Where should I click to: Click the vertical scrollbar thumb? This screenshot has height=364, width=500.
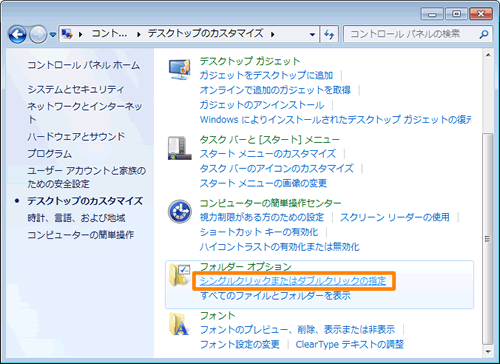coord(488,239)
